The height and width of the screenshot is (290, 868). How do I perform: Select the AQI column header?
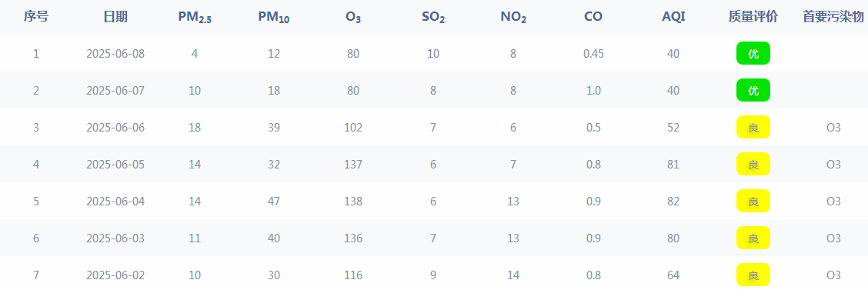pos(673,17)
